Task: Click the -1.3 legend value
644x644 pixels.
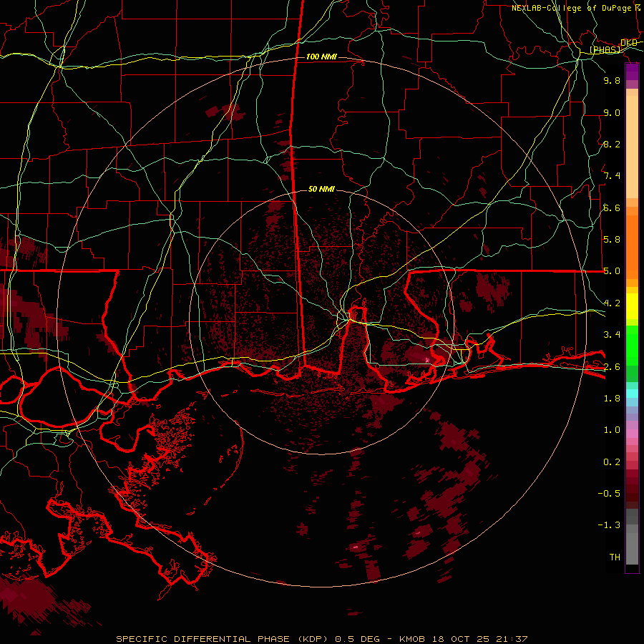Action: click(609, 525)
